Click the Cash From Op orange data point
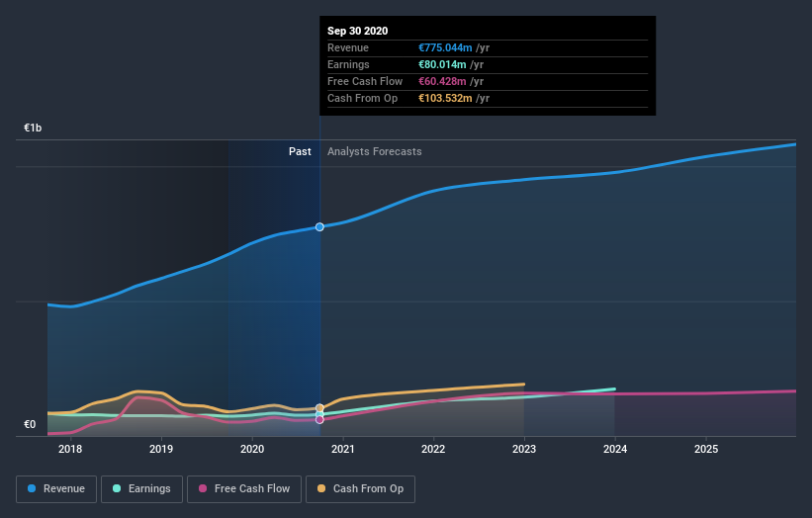 pyautogui.click(x=319, y=407)
